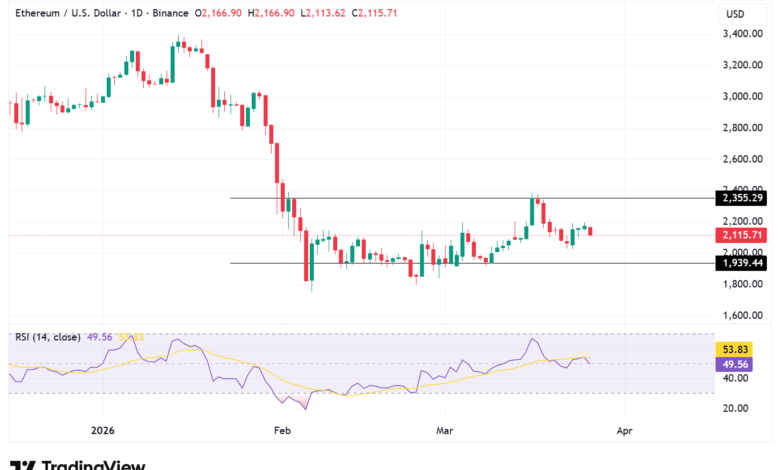Click the yellow 53.83 RSI value tag

point(735,349)
